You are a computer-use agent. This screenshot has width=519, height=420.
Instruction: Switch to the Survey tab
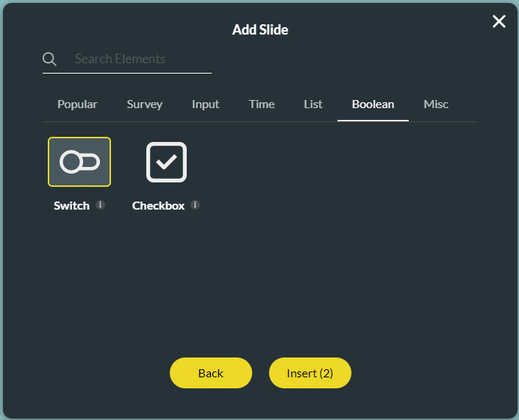pyautogui.click(x=144, y=104)
